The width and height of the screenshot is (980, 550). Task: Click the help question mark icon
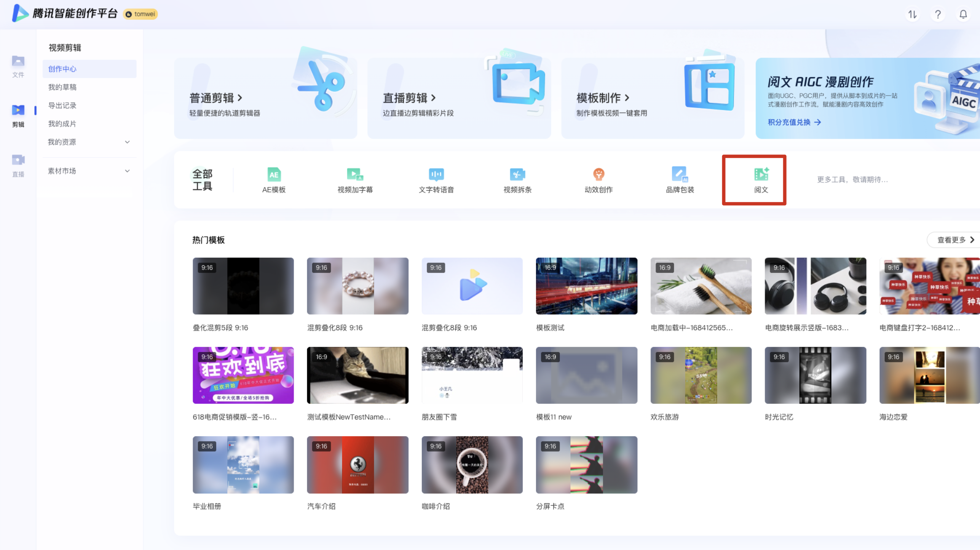[938, 15]
